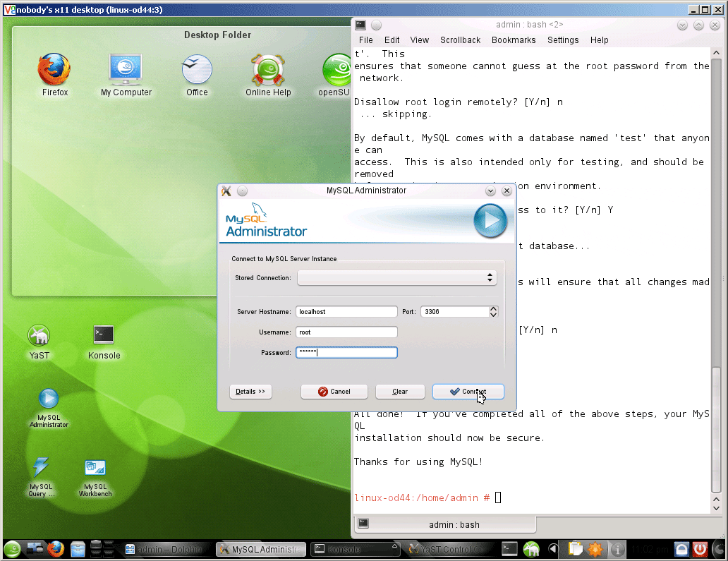This screenshot has height=561, width=728.
Task: Click the Connect button
Action: [468, 392]
